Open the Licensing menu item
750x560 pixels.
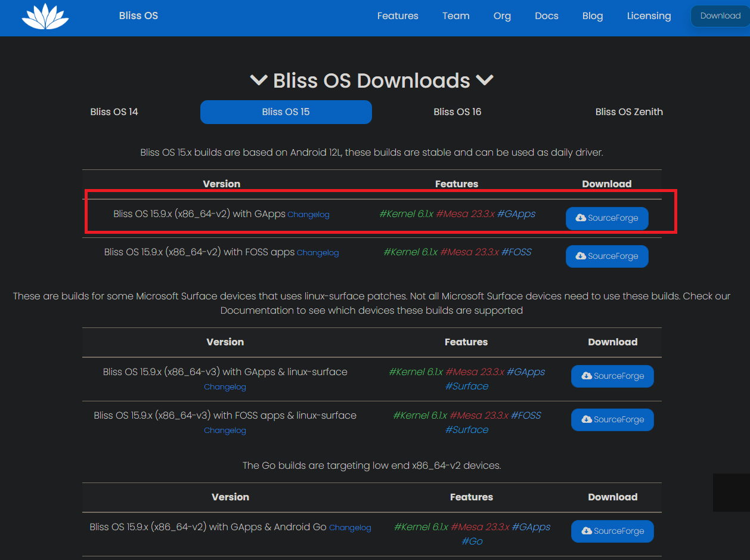click(649, 16)
